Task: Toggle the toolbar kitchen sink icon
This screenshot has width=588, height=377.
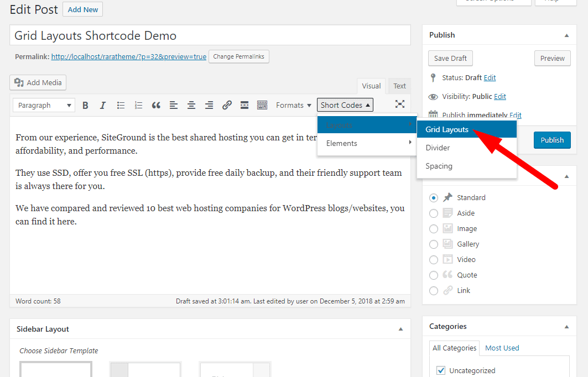Action: [262, 105]
